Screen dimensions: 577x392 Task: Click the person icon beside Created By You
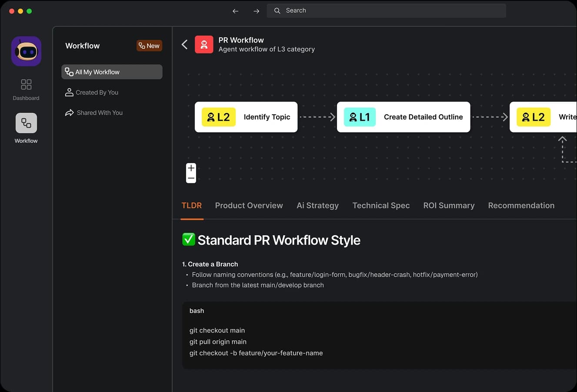(x=69, y=92)
